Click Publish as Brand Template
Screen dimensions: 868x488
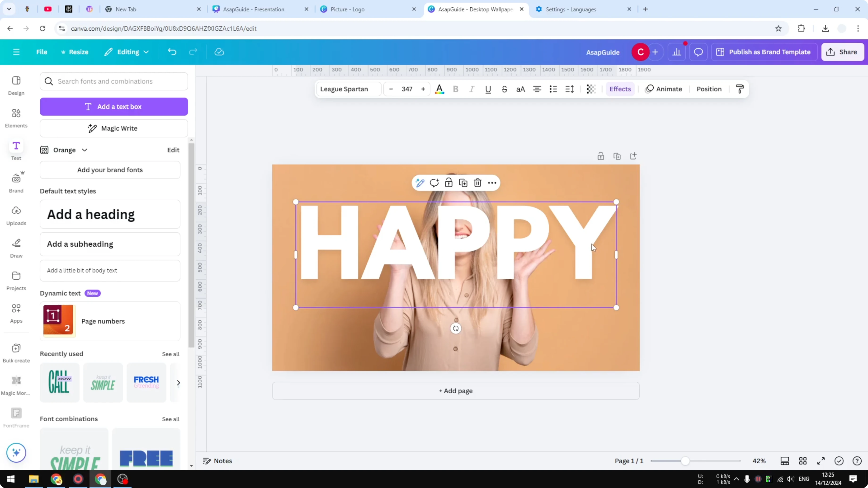[764, 52]
